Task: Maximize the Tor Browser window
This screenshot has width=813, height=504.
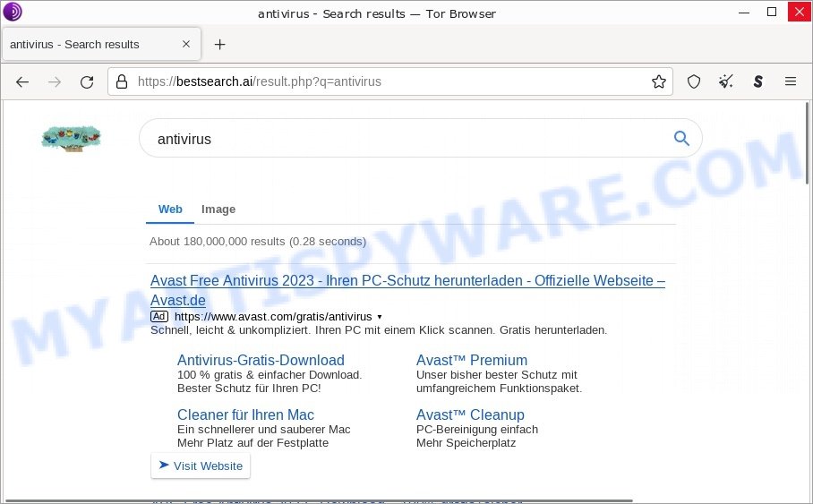Action: [772, 12]
